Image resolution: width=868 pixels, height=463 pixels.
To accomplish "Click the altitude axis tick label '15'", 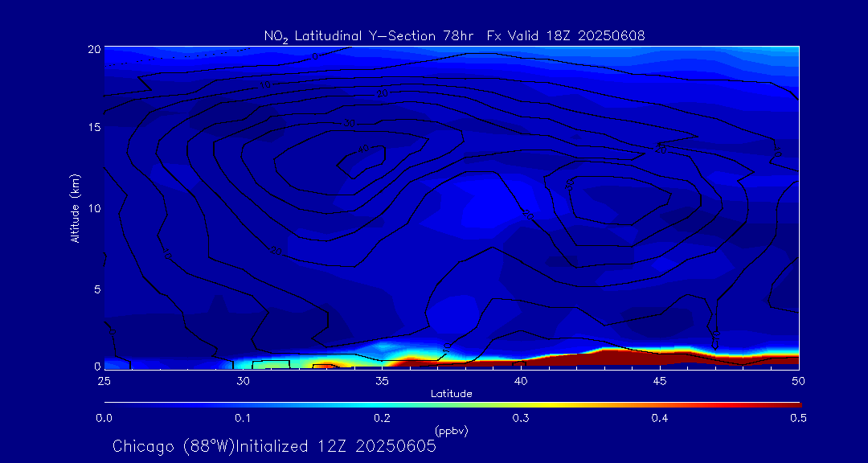I will click(x=93, y=127).
